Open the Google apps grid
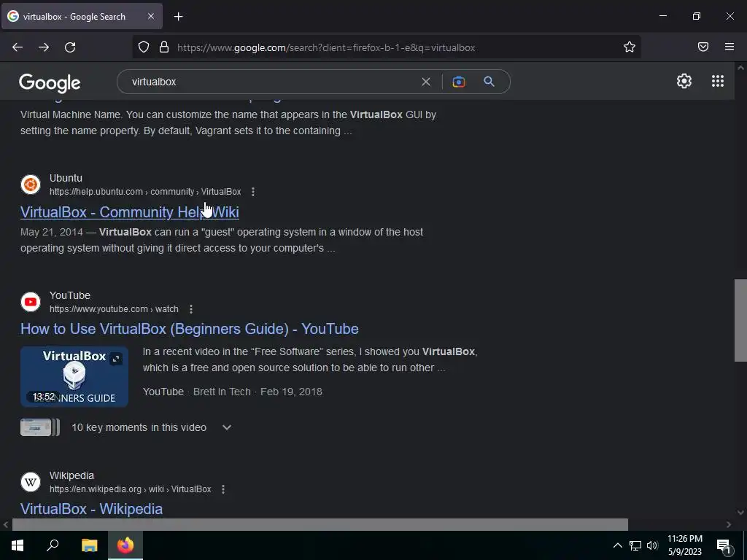This screenshot has width=747, height=560. 718,81
